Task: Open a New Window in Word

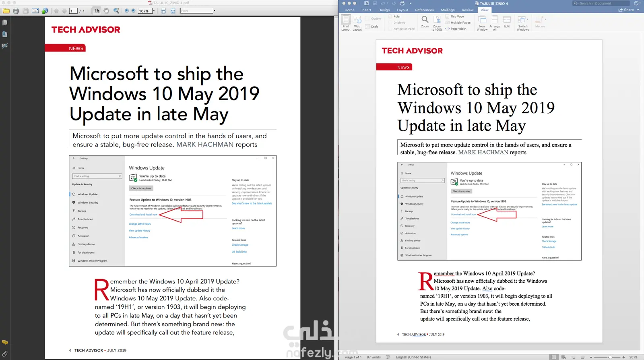Action: (482, 23)
